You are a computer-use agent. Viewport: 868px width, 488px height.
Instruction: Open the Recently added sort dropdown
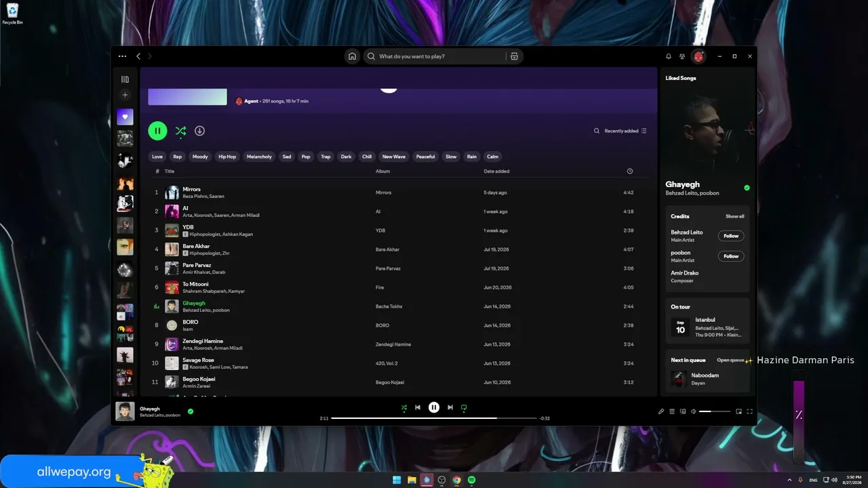625,131
